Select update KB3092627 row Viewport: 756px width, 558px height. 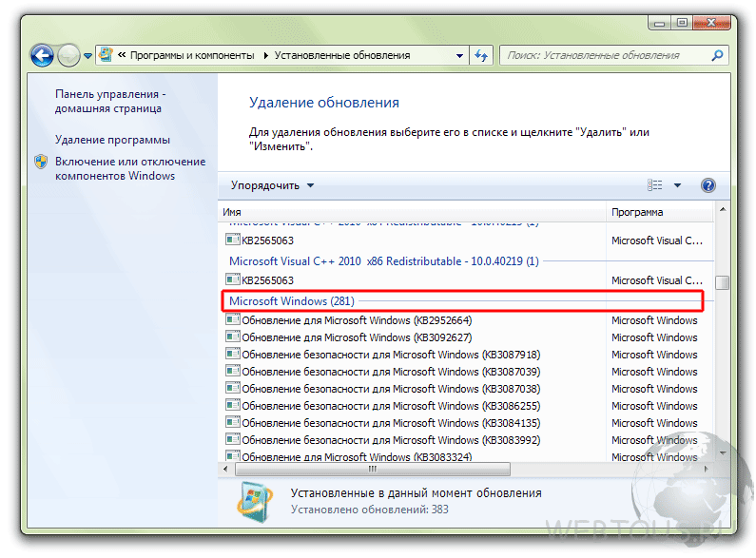coord(467,337)
